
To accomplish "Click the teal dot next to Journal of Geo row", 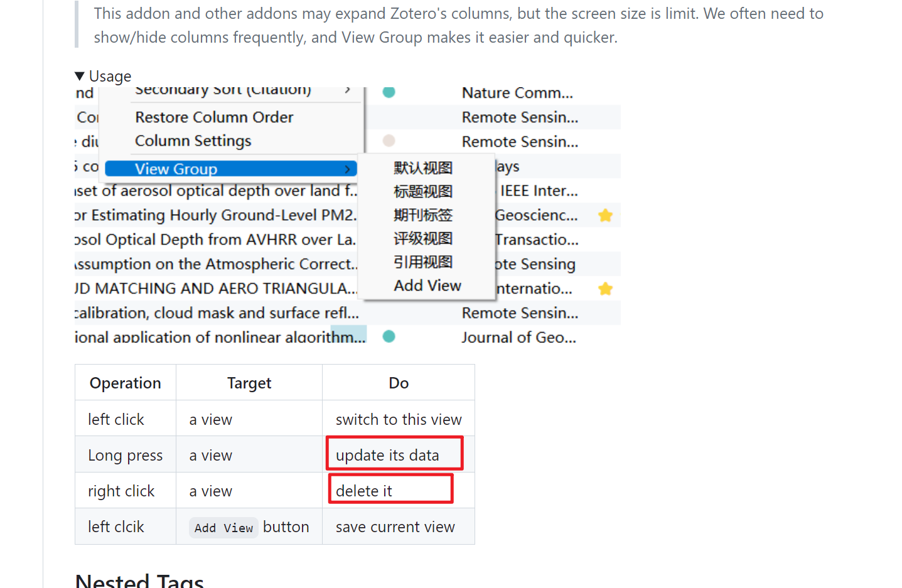I will [389, 336].
